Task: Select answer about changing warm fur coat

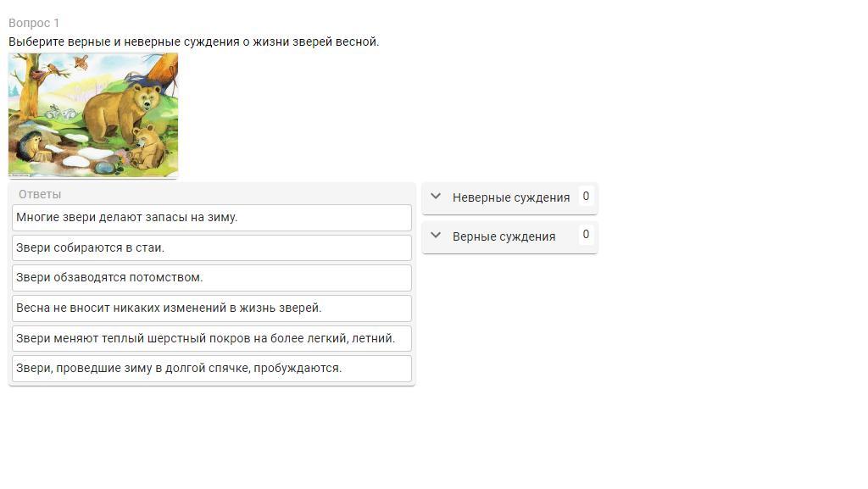Action: (211, 338)
